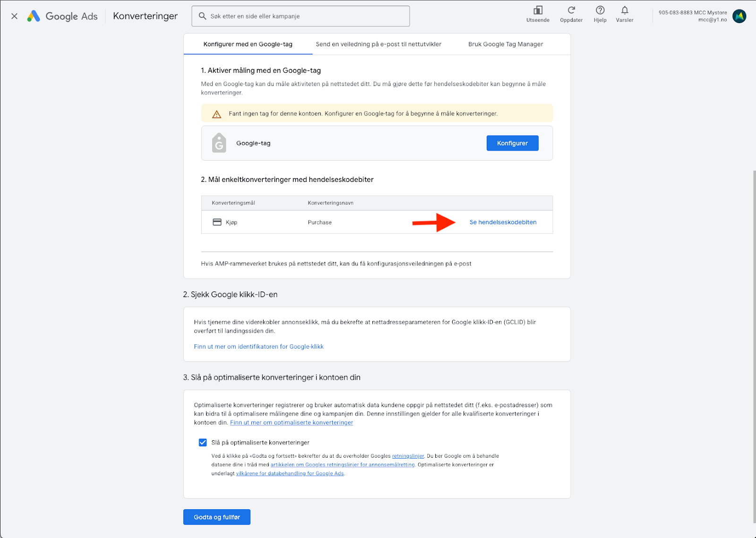Viewport: 756px width, 538px height.
Task: Open the Hjelp help icon
Action: pos(600,10)
